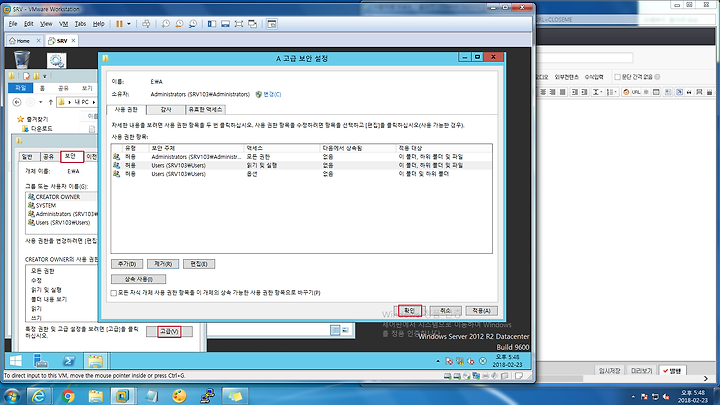Open the 일반 tab in properties dialog
The height and width of the screenshot is (405, 720).
(28, 157)
